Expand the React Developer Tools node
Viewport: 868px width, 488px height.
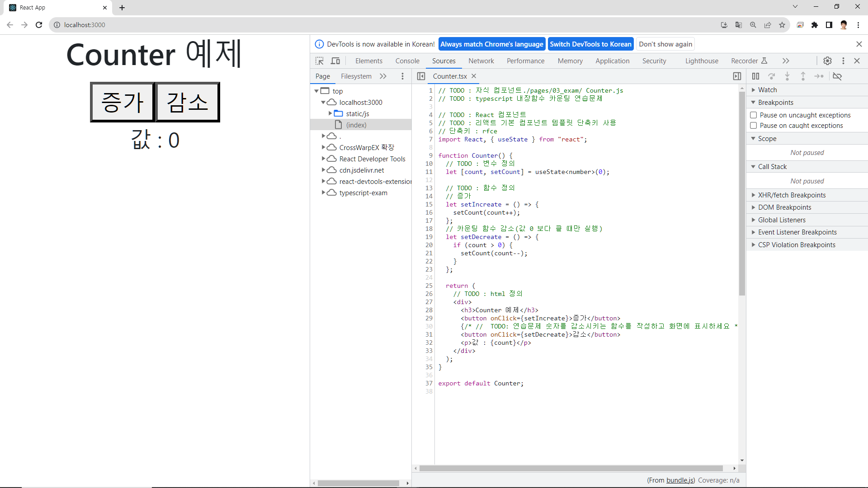[323, 159]
